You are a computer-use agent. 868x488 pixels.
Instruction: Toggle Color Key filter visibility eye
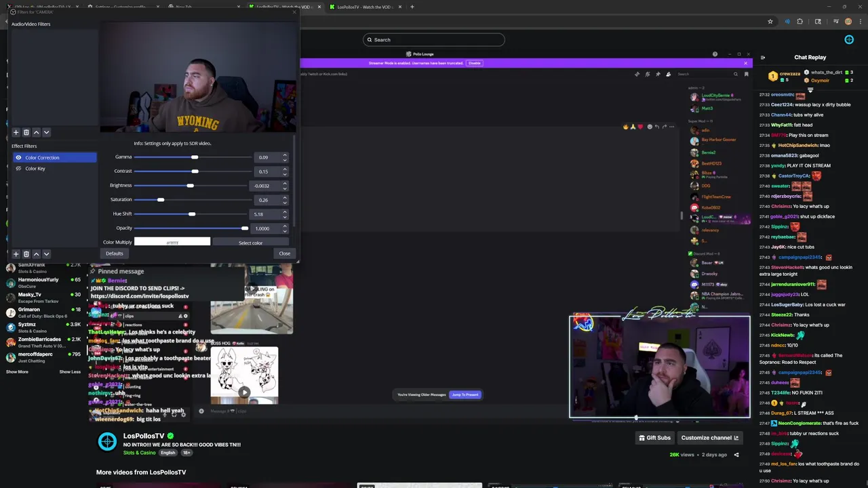pos(18,168)
